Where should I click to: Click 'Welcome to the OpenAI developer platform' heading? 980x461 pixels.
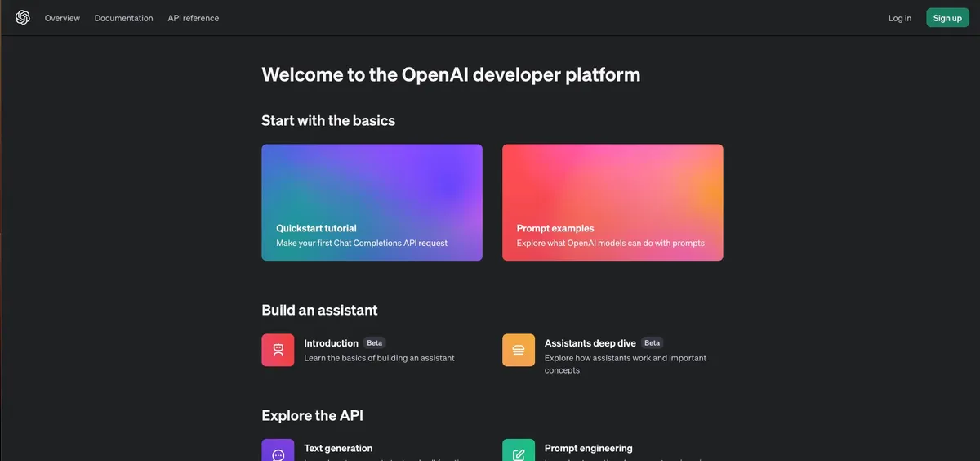451,75
